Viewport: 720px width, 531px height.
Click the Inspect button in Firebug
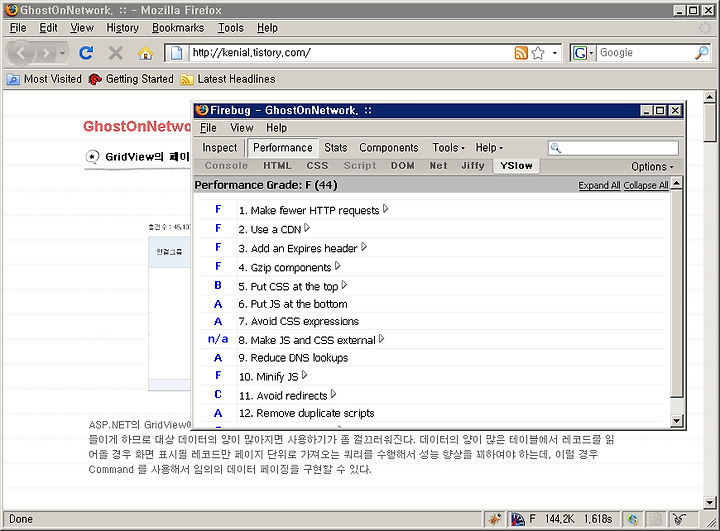[x=219, y=148]
